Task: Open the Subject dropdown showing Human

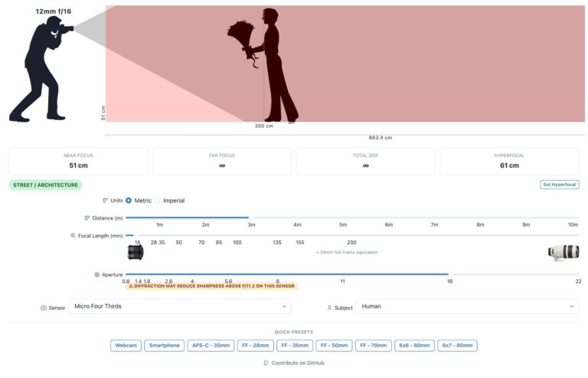Action: click(x=467, y=306)
